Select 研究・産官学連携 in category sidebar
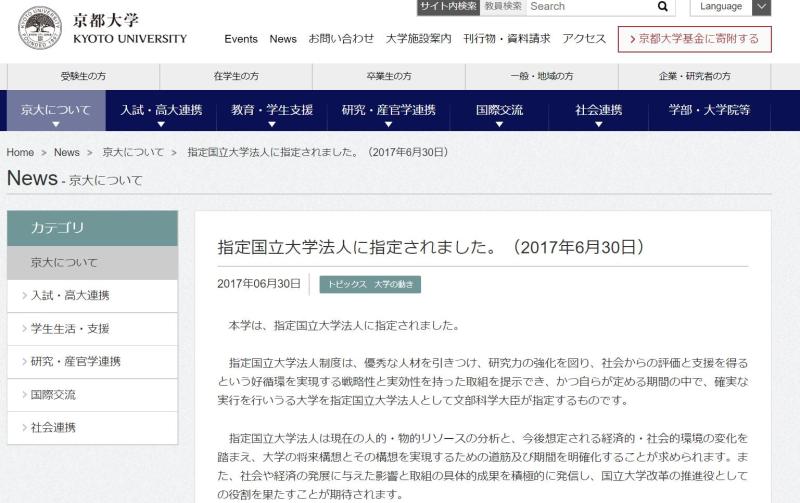Image resolution: width=800 pixels, height=503 pixels. [x=92, y=362]
